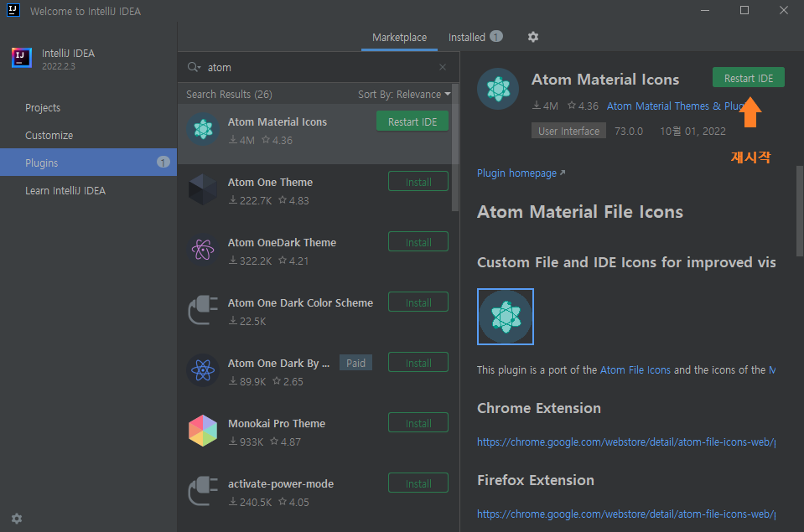Select Atom Material Icons list icon
The width and height of the screenshot is (804, 532).
tap(204, 129)
